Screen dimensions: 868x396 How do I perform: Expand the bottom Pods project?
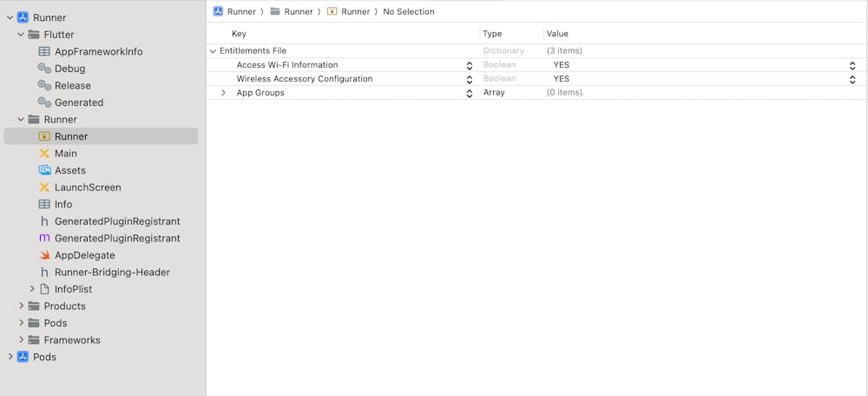click(x=10, y=357)
